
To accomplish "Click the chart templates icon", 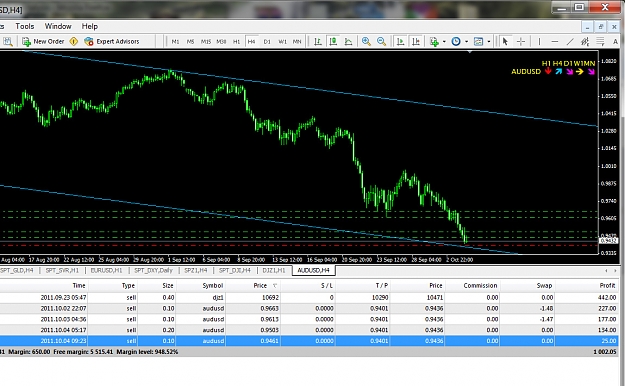I will coord(478,41).
